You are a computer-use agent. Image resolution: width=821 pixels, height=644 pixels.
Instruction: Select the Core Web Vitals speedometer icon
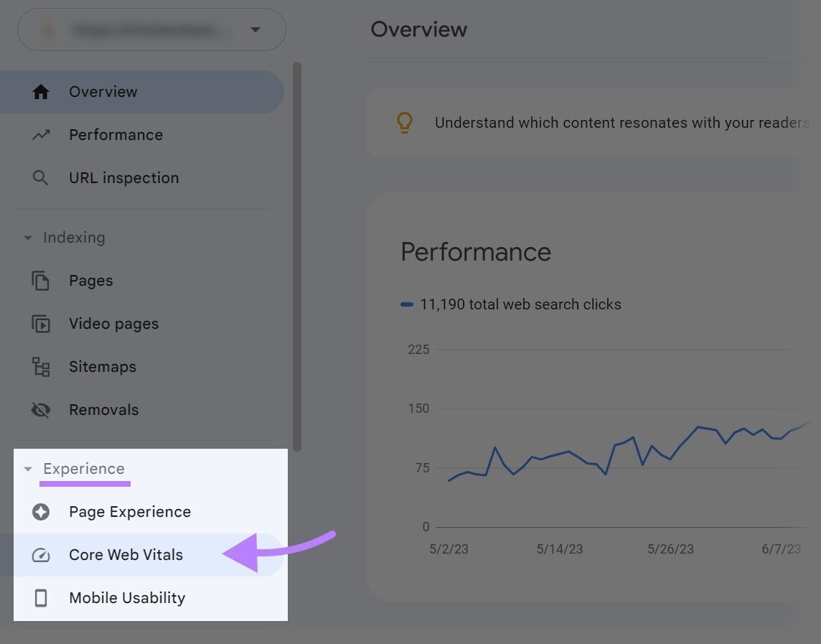[x=41, y=554]
